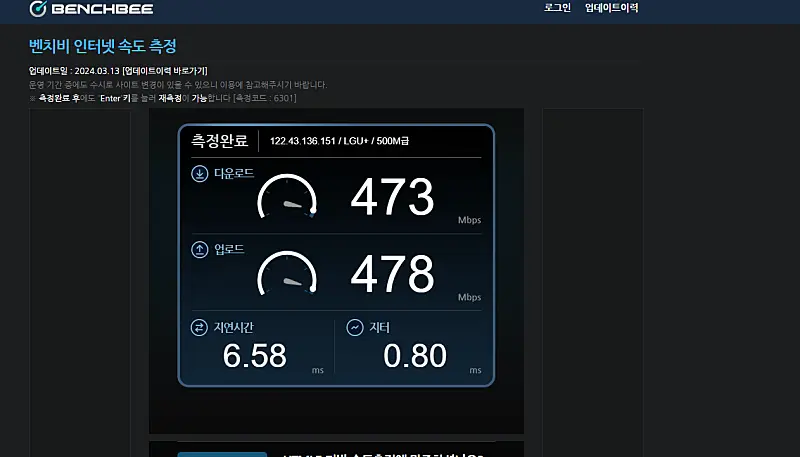This screenshot has height=457, width=800.
Task: Click the 478 upload speed value
Action: tap(392, 273)
